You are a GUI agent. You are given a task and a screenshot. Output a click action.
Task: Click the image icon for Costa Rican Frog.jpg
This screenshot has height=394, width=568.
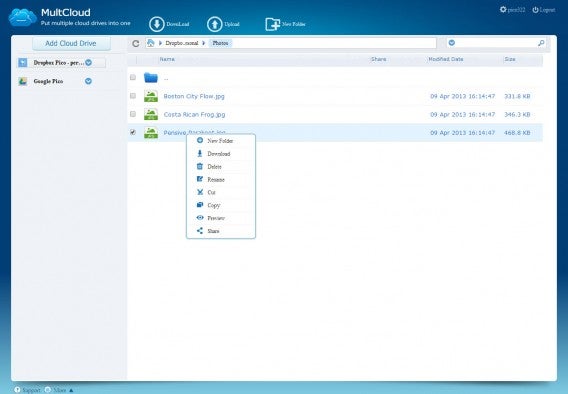click(x=151, y=114)
